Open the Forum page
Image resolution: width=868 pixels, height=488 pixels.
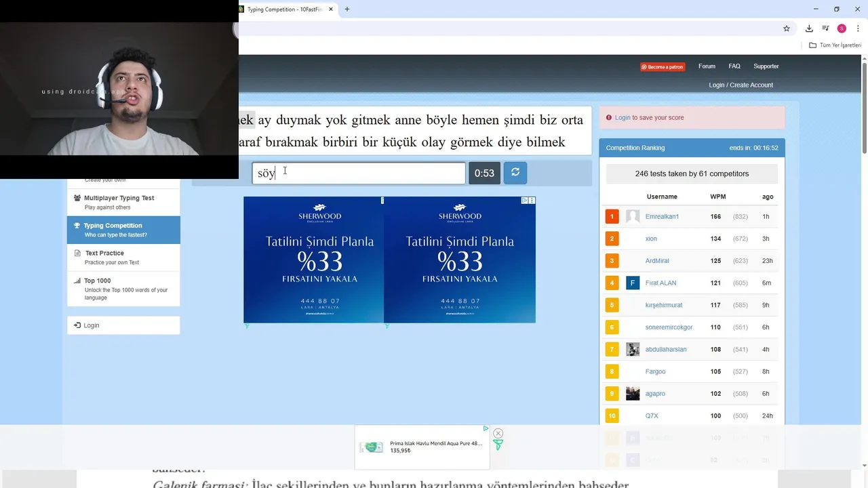click(707, 66)
